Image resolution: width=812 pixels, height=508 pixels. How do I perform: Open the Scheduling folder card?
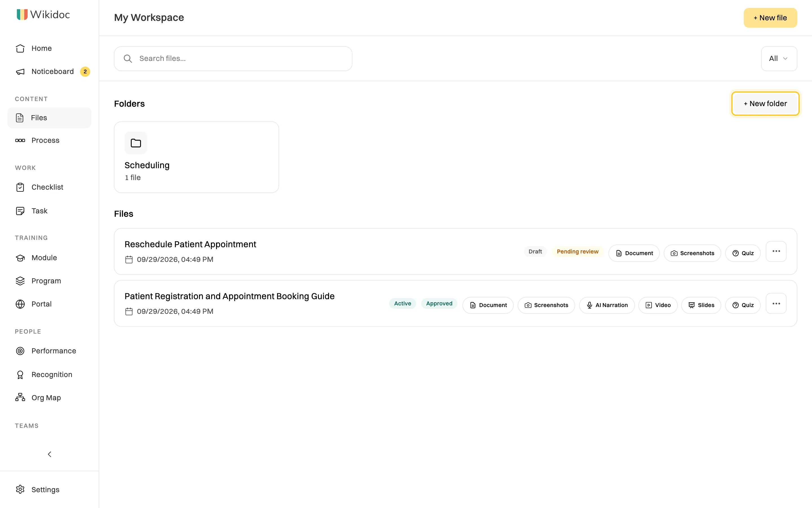coord(197,157)
